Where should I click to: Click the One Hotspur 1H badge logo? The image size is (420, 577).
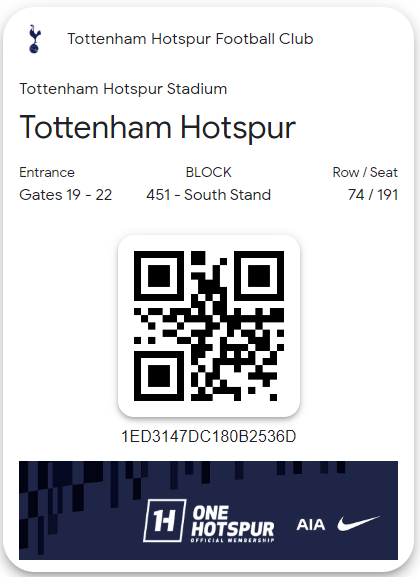click(165, 520)
